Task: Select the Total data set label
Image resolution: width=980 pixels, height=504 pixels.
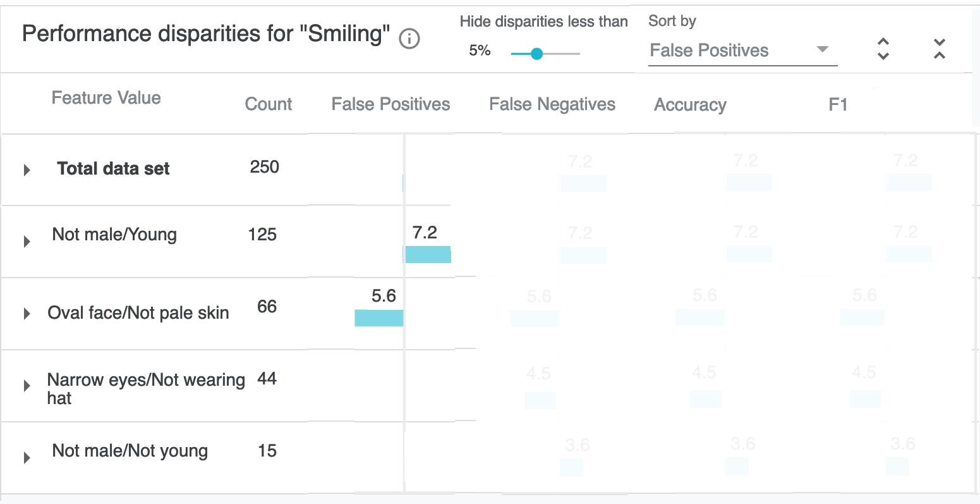Action: pos(113,169)
